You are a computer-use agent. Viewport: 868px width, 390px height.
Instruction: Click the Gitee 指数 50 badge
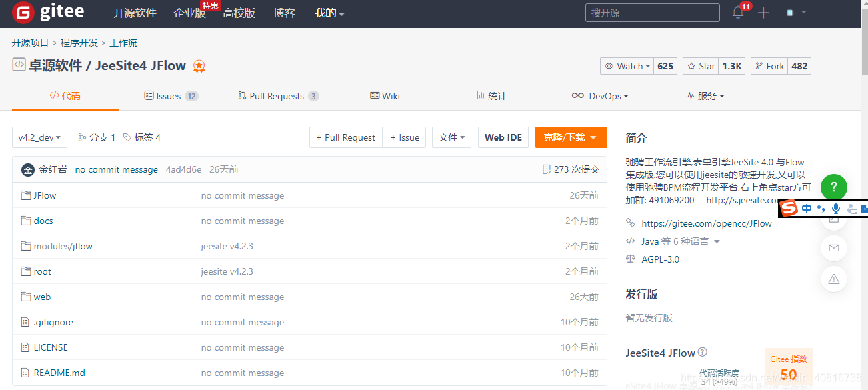[x=789, y=367]
